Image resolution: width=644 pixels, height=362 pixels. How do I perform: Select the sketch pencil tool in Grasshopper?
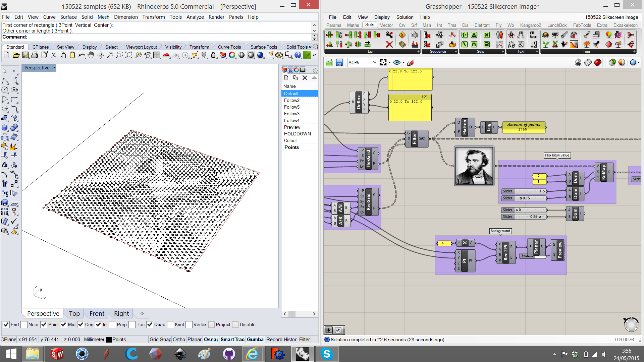click(410, 62)
